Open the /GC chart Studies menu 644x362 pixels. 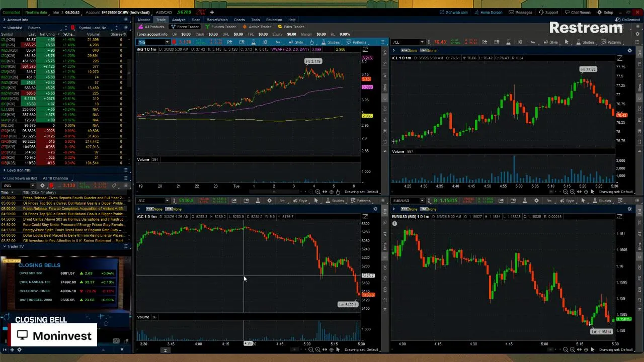[x=335, y=201]
